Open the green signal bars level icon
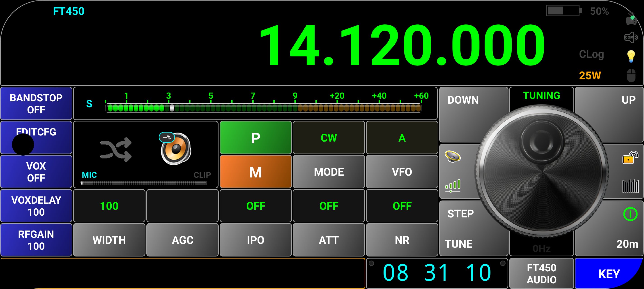This screenshot has height=289, width=644. coord(453,186)
